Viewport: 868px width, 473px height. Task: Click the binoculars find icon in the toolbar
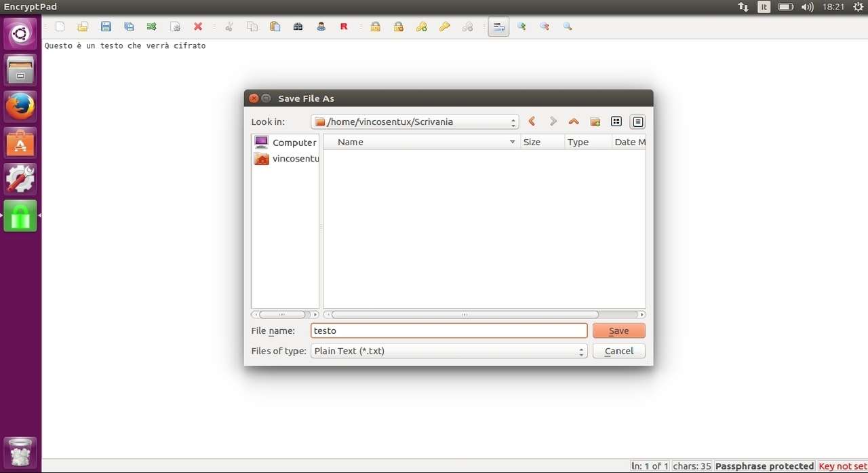tap(298, 26)
